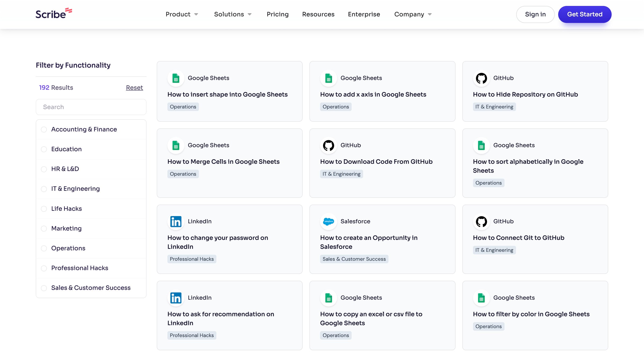Click the Get Started button

point(585,14)
